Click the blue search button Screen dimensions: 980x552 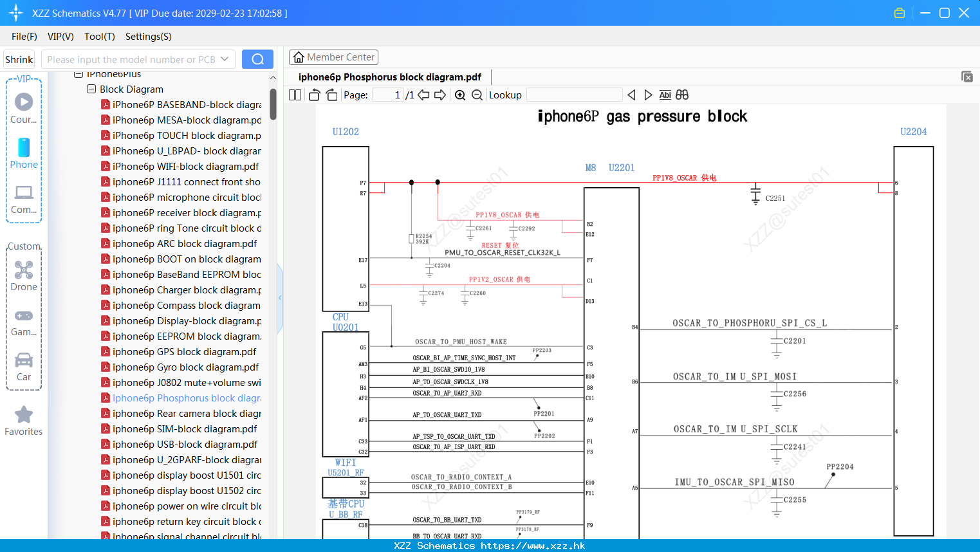[x=257, y=59]
